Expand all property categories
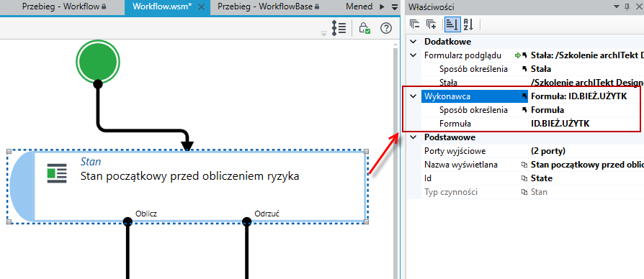Viewport: 644px width, 279px height. (x=431, y=25)
